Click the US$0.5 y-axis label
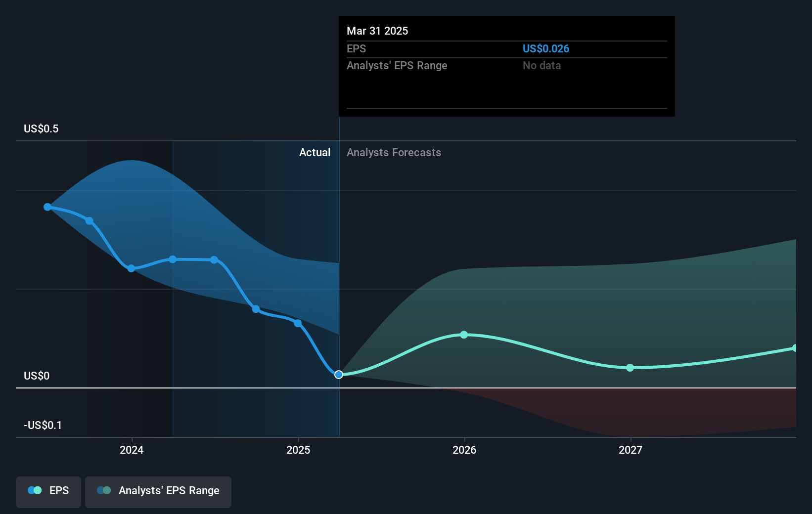This screenshot has height=514, width=812. [x=41, y=128]
